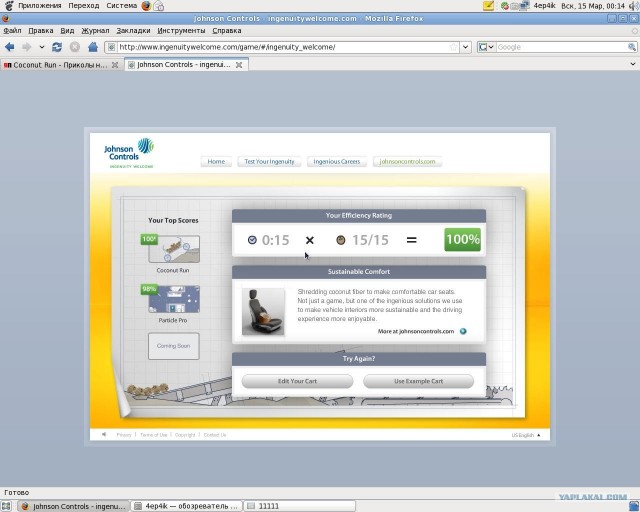This screenshot has width=640, height=512.
Task: Click the volume speaker icon in top panel
Action: (634, 6)
